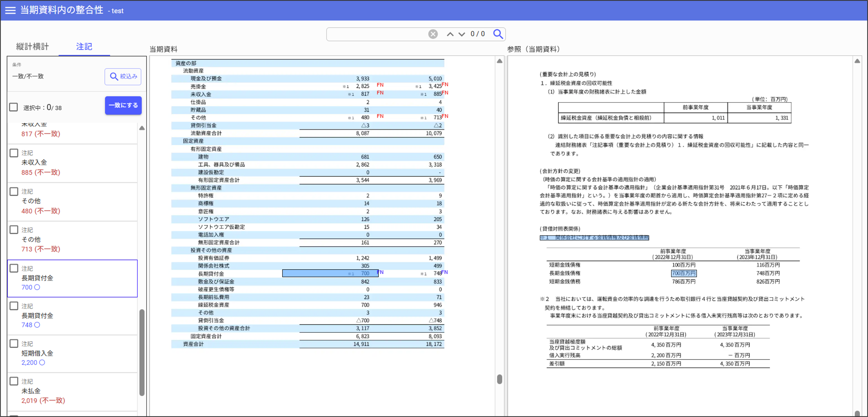Check the 短期借入金 2,200 item checkbox
Viewport: 868px width, 417px height.
tap(14, 344)
